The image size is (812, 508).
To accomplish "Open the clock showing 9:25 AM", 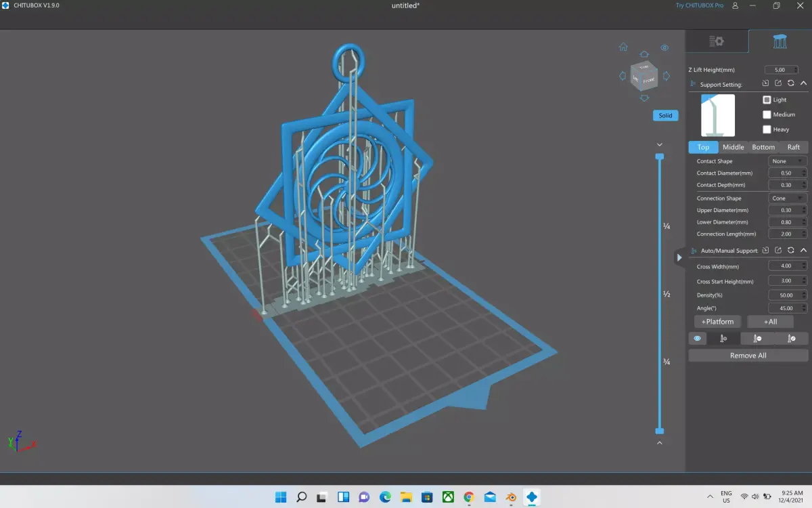I will pos(790,497).
